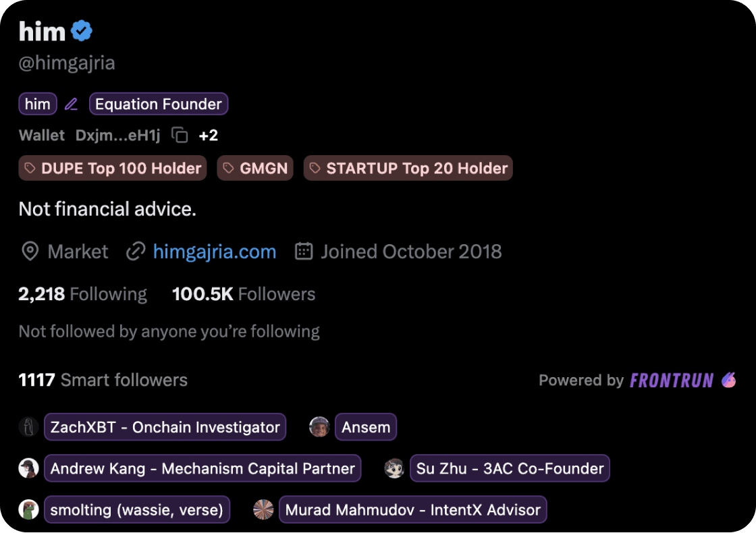Viewport: 756px width, 533px height.
Task: Click Su Zhu's avatar icon
Action: tap(394, 468)
